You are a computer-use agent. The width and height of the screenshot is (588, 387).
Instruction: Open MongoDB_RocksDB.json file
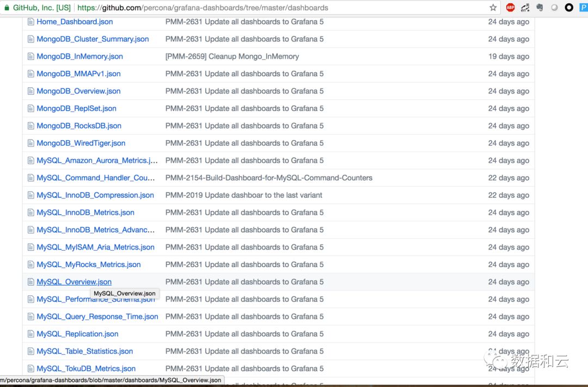pos(79,126)
